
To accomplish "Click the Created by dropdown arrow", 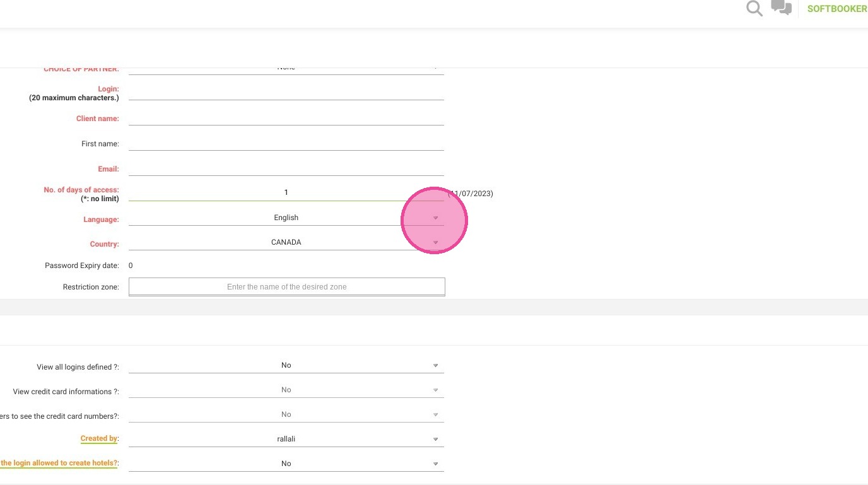I will (x=435, y=440).
